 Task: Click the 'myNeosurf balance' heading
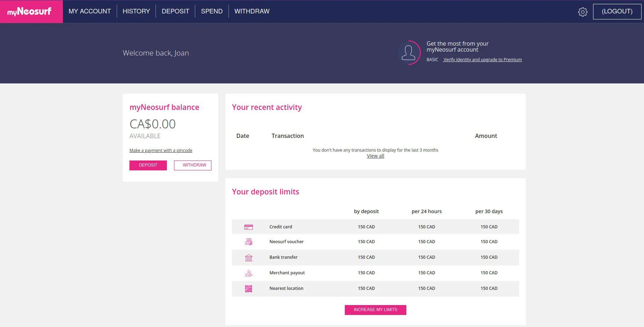tap(164, 107)
